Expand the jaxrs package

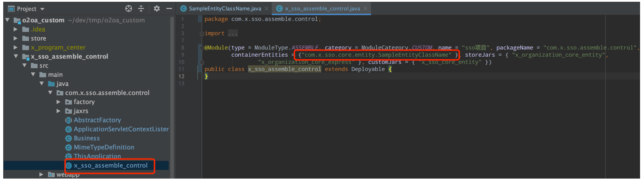pyautogui.click(x=58, y=111)
